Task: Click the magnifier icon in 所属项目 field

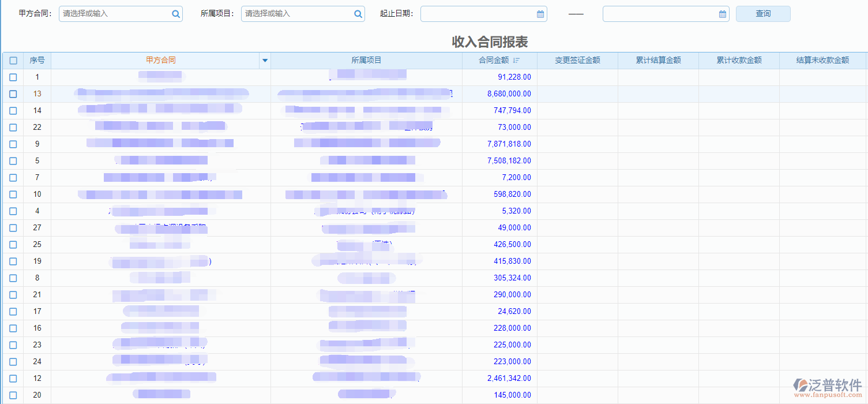Action: coord(358,13)
